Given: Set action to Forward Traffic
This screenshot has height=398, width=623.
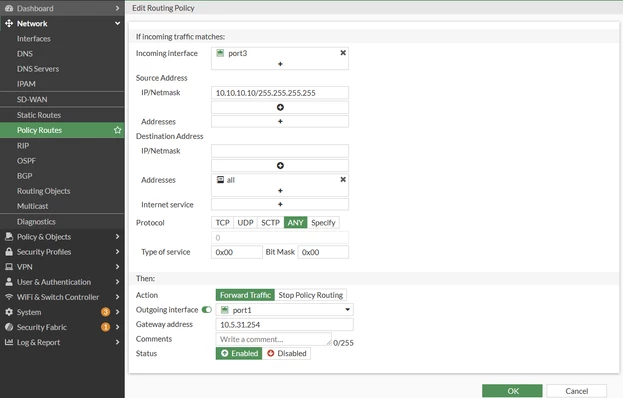Looking at the screenshot, I should 245,295.
